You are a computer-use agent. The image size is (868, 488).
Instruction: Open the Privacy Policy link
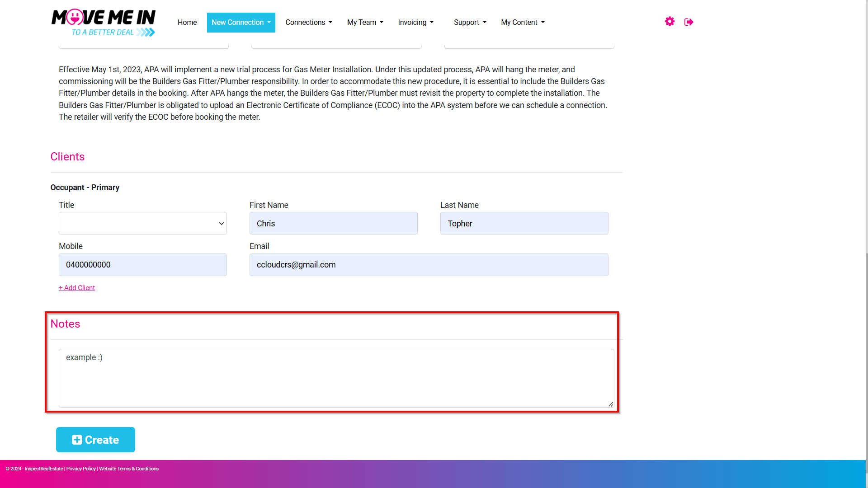[81, 469]
